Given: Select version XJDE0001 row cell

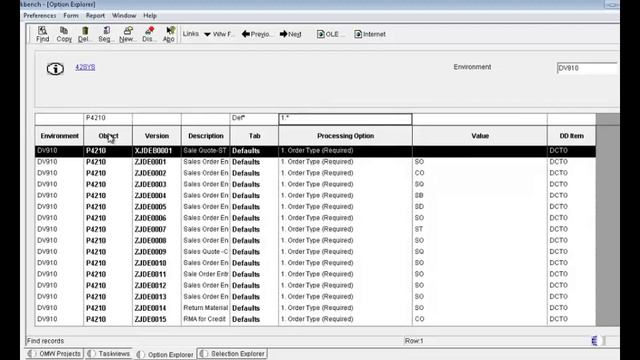Looking at the screenshot, I should click(x=157, y=151).
